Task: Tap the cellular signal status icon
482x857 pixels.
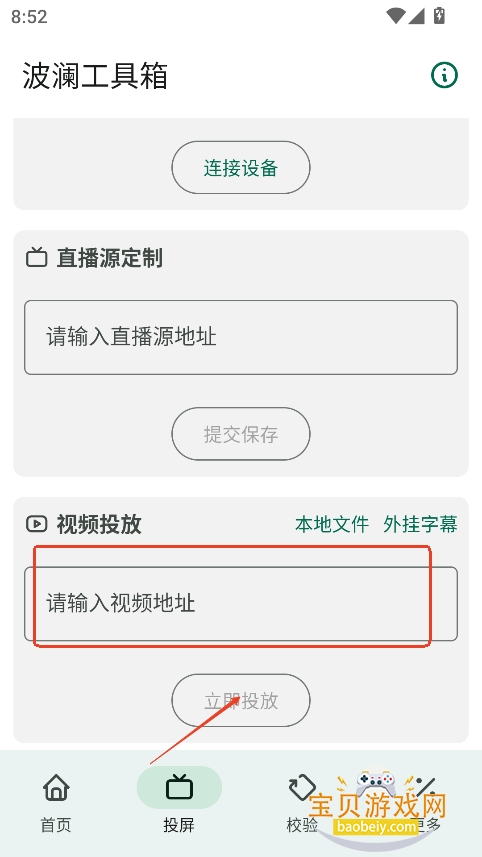Action: (x=416, y=16)
